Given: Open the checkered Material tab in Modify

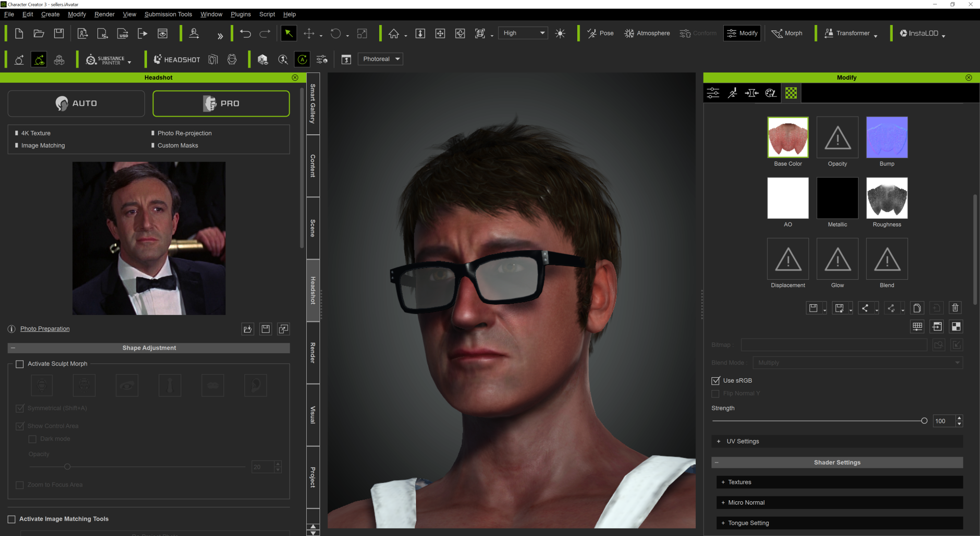Looking at the screenshot, I should 791,93.
